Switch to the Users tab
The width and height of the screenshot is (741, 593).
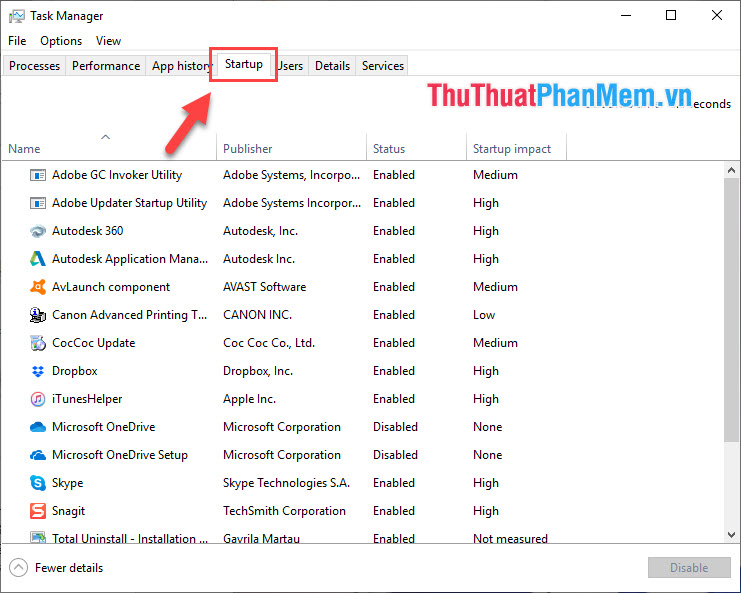[290, 66]
